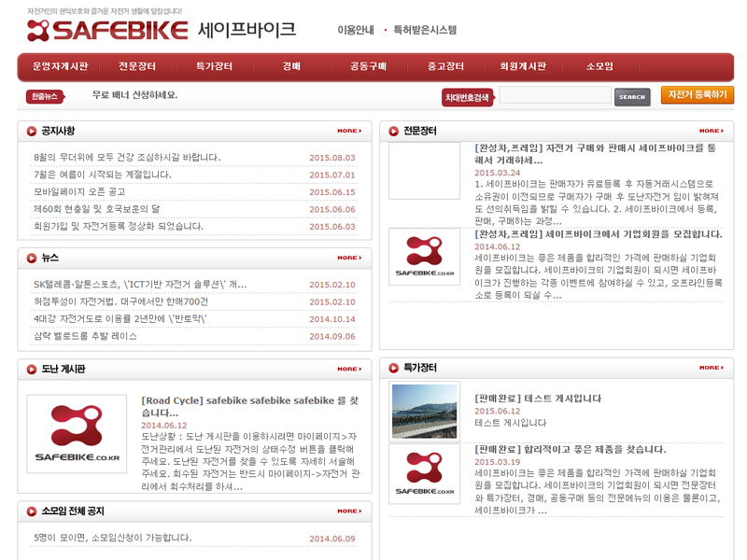Open 중고장터 in the navigation bar

coord(445,66)
